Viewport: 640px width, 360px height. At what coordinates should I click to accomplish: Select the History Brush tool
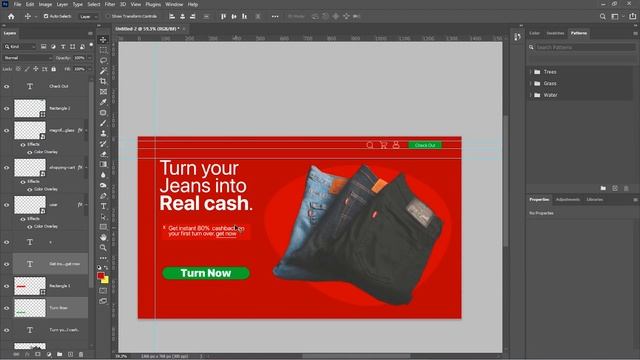pos(103,144)
